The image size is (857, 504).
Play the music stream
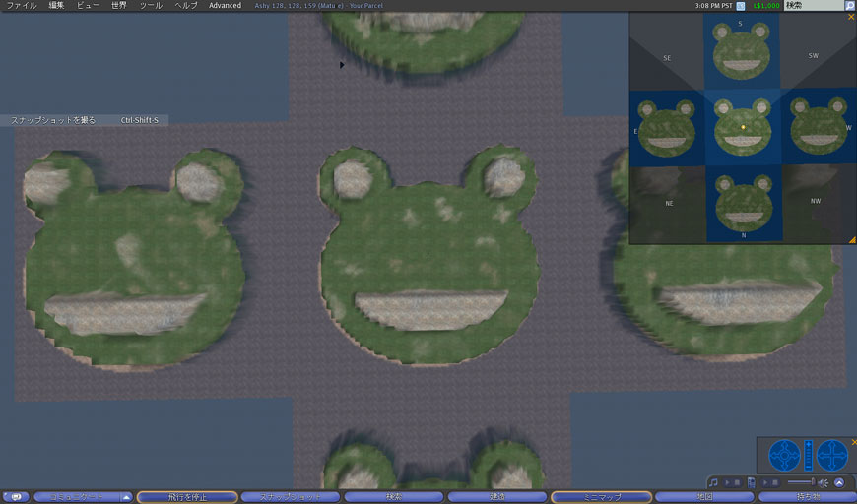point(728,482)
